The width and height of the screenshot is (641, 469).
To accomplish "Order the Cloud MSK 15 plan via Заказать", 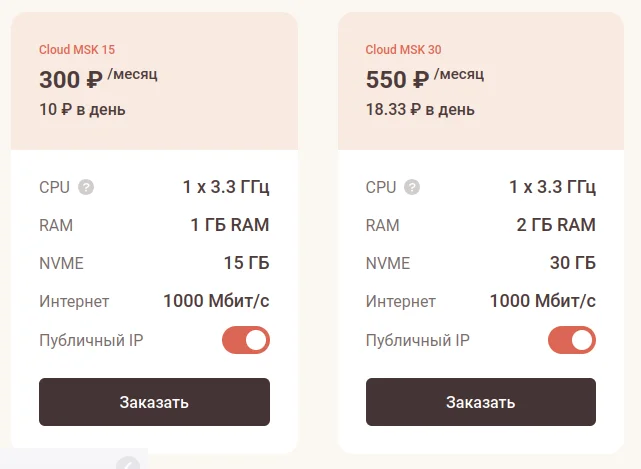I will [x=155, y=402].
